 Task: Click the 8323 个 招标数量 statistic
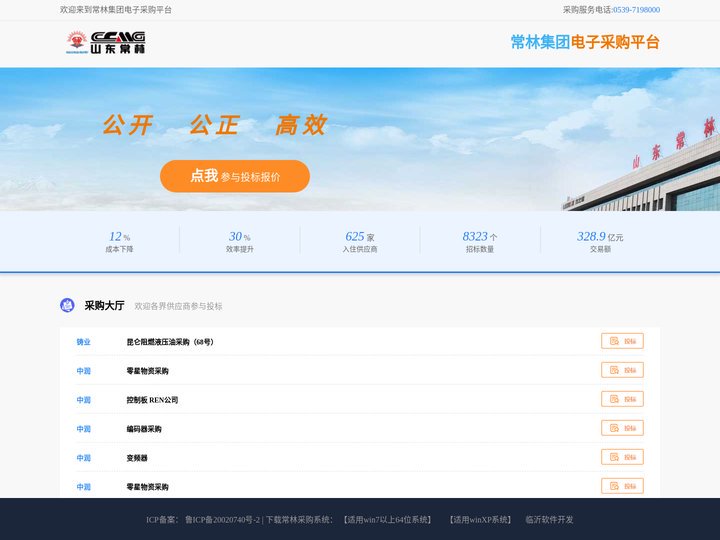[480, 242]
